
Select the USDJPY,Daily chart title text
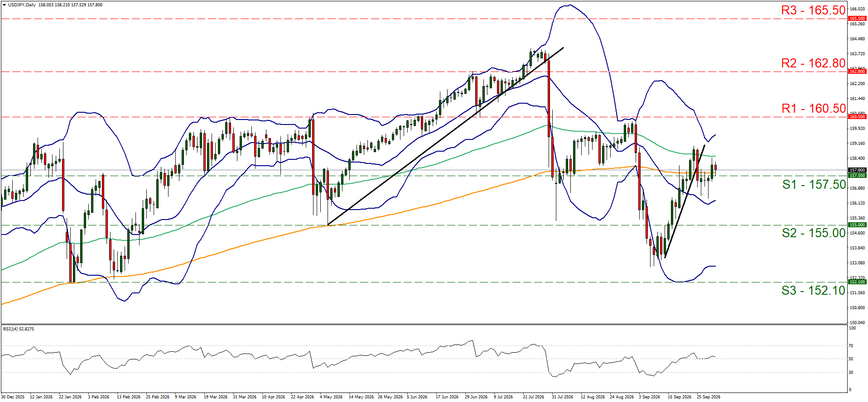tap(22, 5)
